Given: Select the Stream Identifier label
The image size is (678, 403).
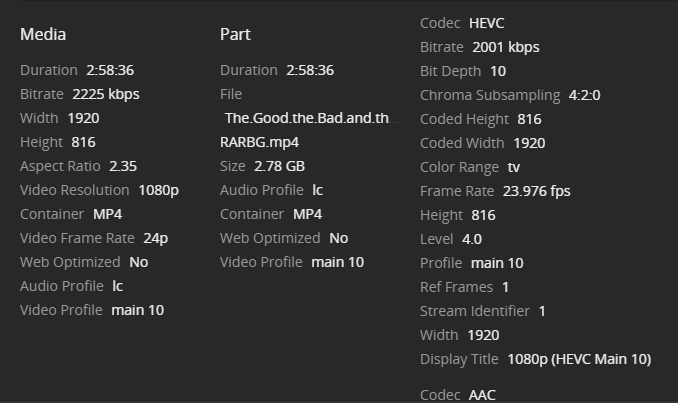Looking at the screenshot, I should click(475, 311).
